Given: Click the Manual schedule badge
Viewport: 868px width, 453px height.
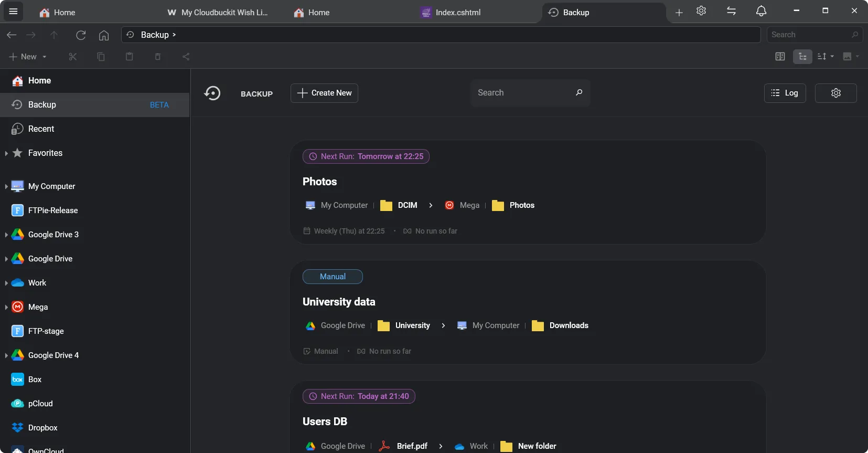Looking at the screenshot, I should [x=333, y=277].
